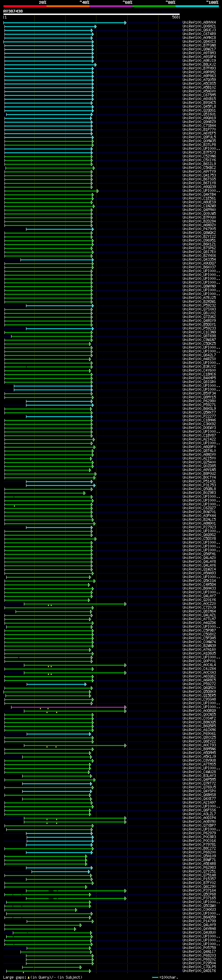
Task: Select hit label UniRef100_B8LKJ2
Action: point(199,64)
